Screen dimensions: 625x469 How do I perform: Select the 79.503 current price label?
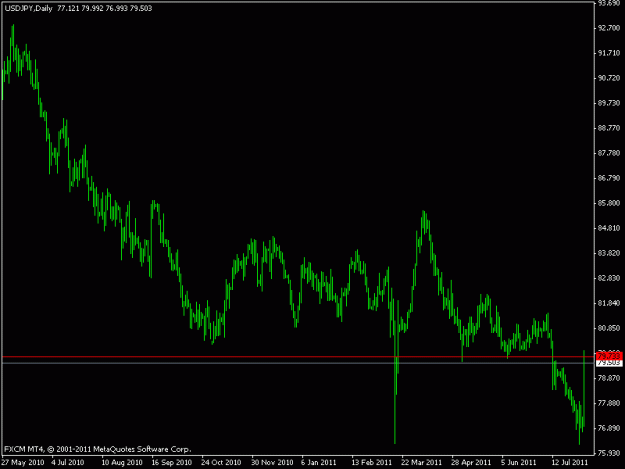tap(609, 363)
